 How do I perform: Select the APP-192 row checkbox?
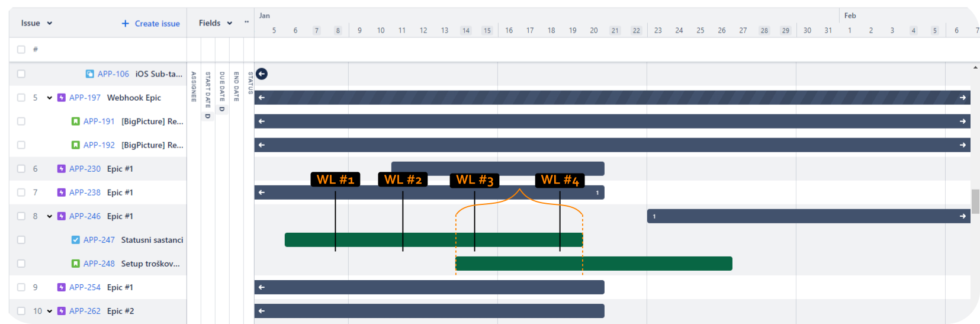click(x=21, y=145)
